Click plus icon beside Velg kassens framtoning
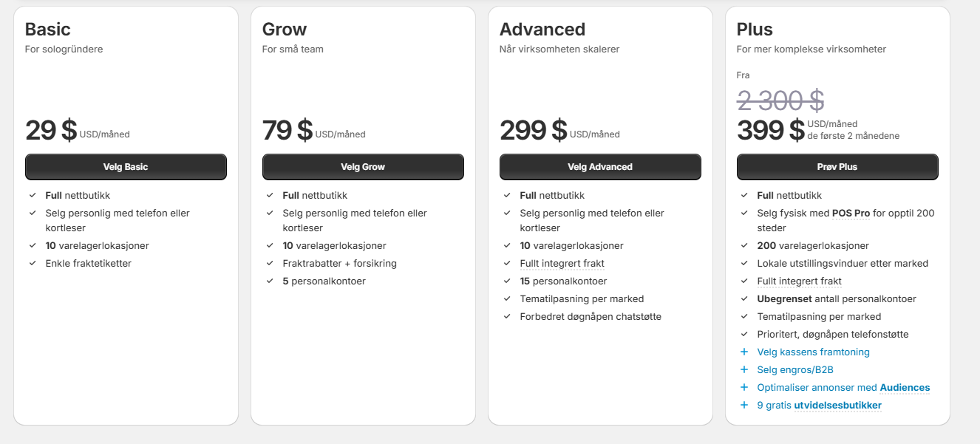This screenshot has height=444, width=980. [x=744, y=352]
